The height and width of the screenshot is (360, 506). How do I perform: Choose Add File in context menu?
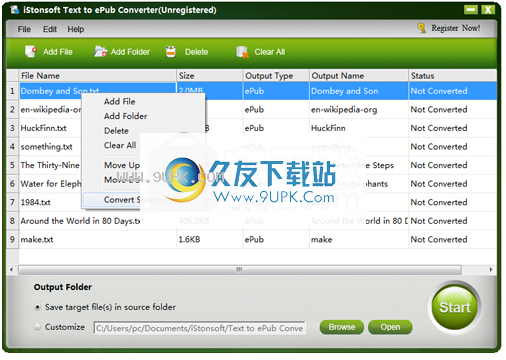tap(119, 101)
